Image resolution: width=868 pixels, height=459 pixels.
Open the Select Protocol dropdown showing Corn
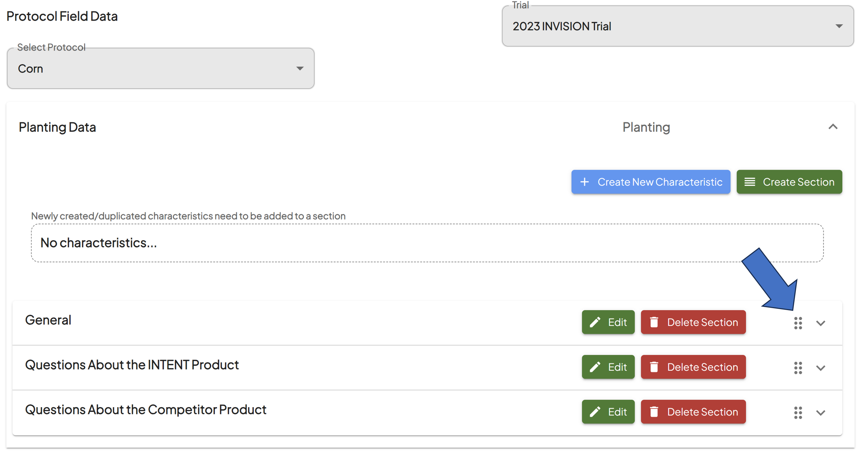[161, 68]
